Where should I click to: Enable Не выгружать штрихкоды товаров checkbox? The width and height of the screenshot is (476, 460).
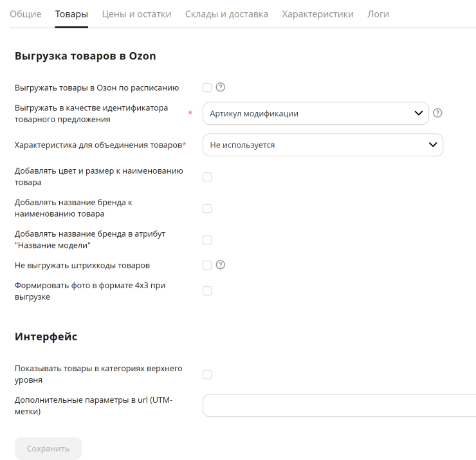point(207,265)
